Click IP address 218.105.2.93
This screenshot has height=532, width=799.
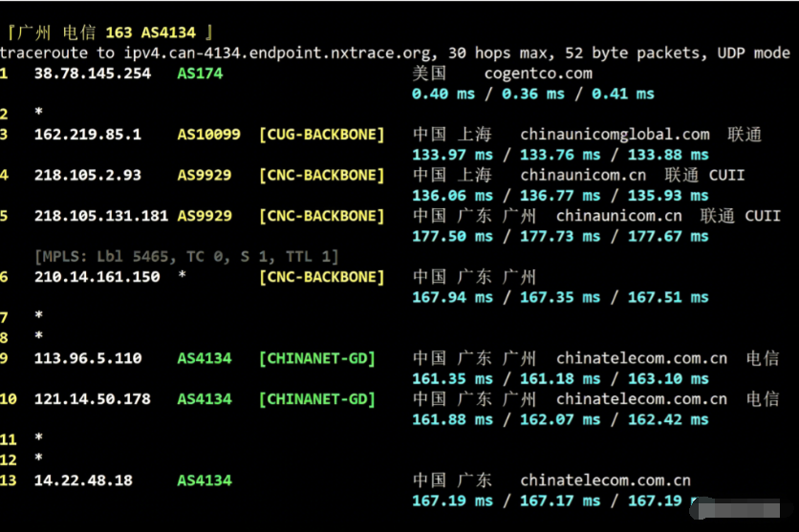point(88,175)
